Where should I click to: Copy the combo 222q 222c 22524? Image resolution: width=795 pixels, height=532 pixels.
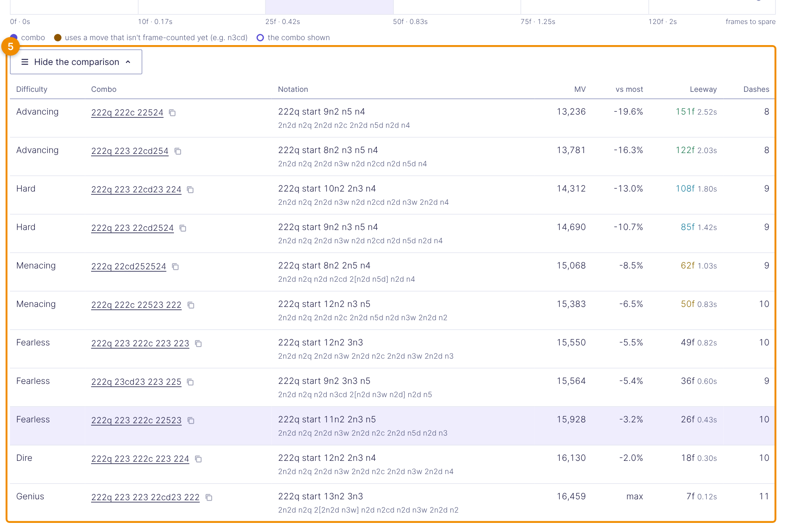(173, 113)
